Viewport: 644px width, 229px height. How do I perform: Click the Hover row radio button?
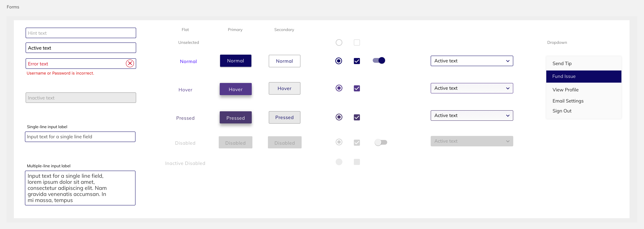(x=339, y=88)
